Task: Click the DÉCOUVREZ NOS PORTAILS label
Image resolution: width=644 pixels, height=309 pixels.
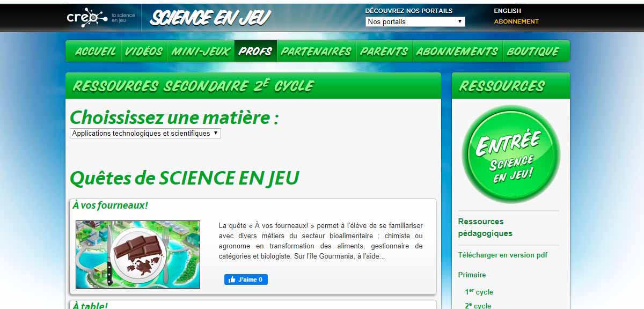Action: tap(409, 11)
